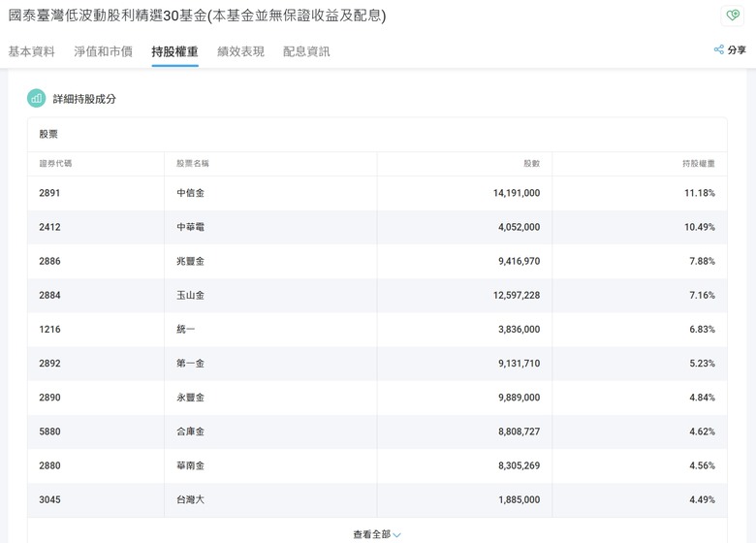The image size is (756, 543).
Task: Click weight value 11.18%
Action: (700, 193)
